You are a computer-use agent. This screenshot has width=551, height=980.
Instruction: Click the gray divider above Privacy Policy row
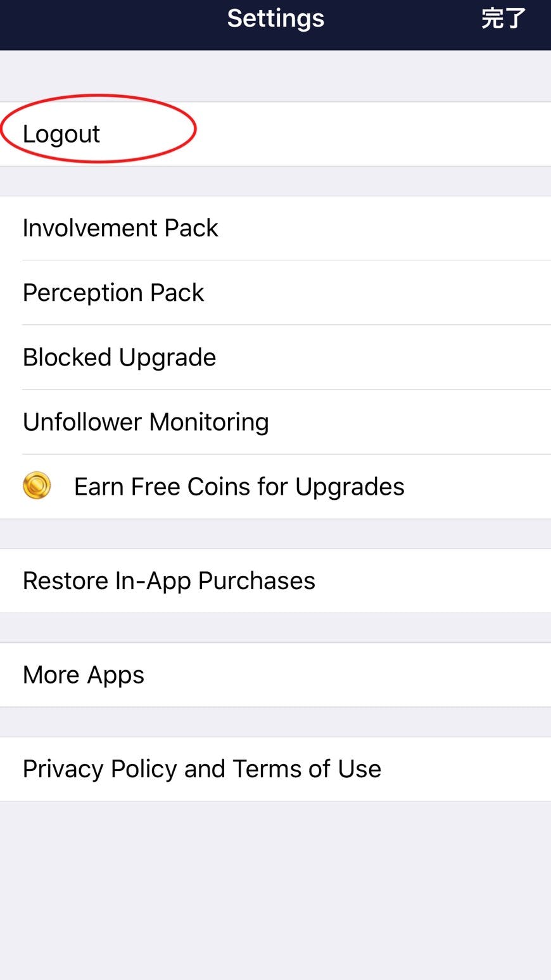(x=275, y=722)
